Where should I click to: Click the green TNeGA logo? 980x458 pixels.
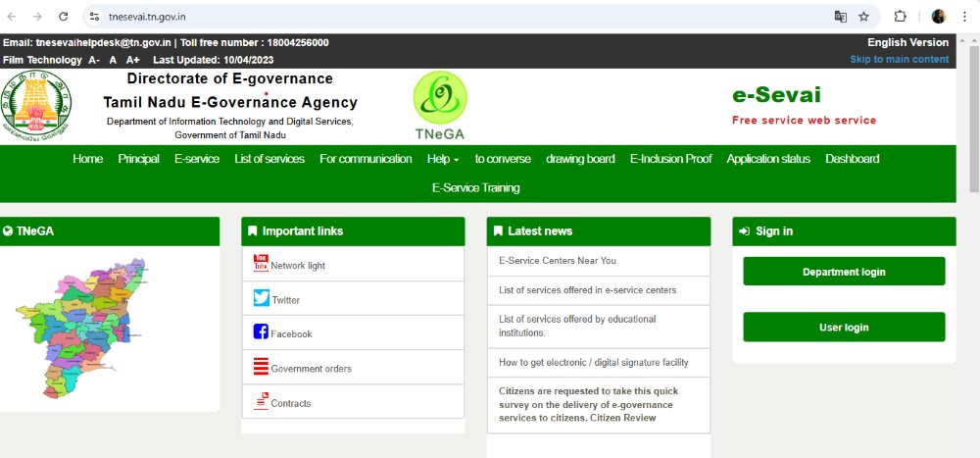(440, 105)
